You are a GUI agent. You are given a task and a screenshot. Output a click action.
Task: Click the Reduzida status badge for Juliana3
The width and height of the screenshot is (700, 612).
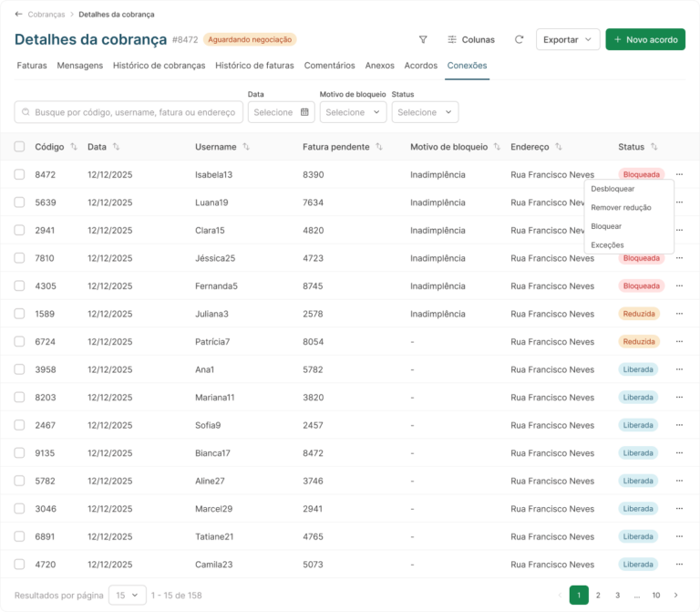(x=639, y=314)
